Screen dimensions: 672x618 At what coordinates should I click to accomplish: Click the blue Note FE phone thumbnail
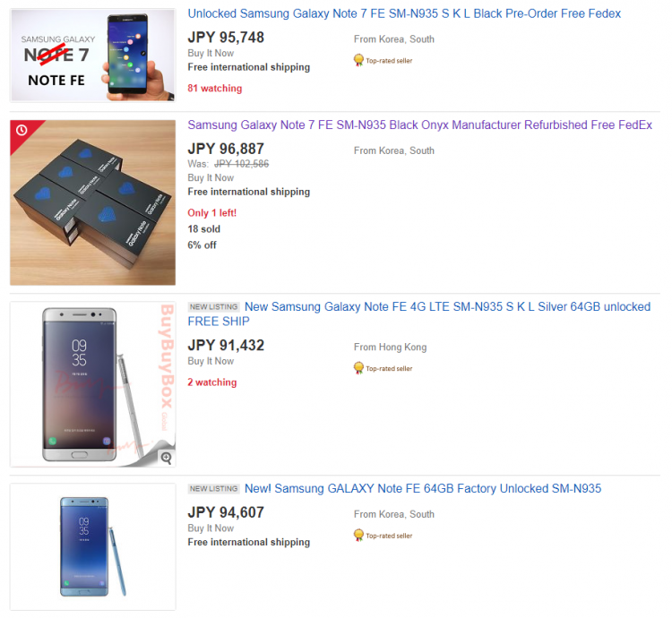click(93, 546)
